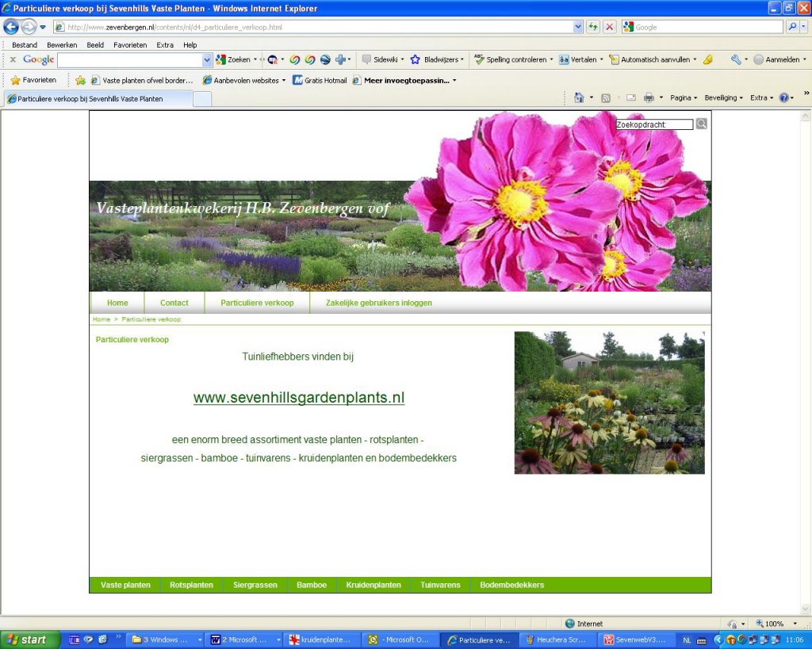Click the Zoekopdracht search field on page
This screenshot has width=812, height=649.
(x=654, y=124)
